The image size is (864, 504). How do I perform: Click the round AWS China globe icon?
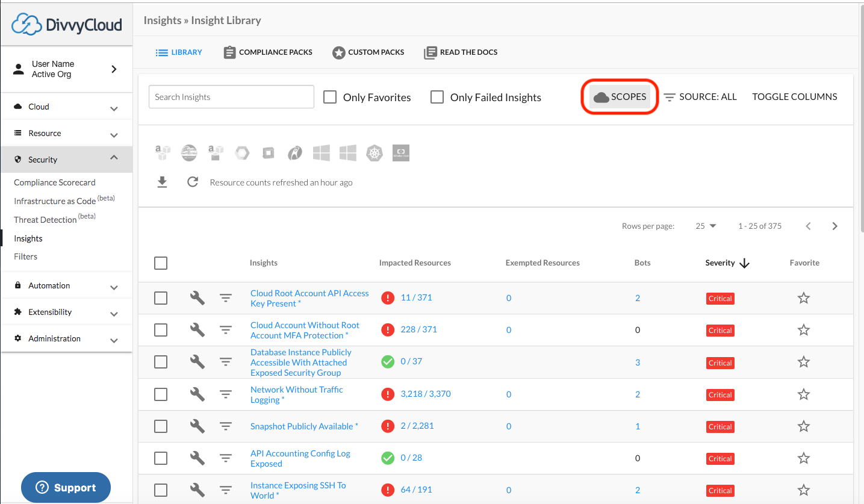pyautogui.click(x=189, y=153)
